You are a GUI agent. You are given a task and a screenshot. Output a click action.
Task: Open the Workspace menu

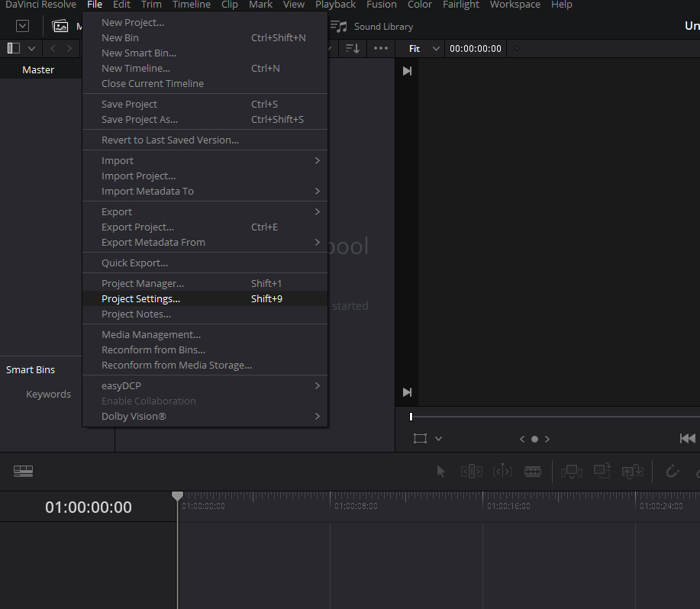515,5
